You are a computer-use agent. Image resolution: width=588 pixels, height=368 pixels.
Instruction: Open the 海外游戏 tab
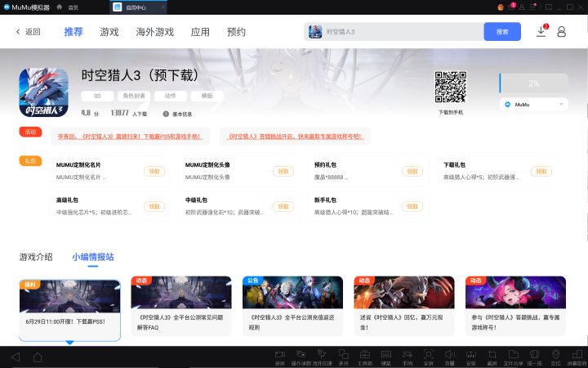(155, 32)
